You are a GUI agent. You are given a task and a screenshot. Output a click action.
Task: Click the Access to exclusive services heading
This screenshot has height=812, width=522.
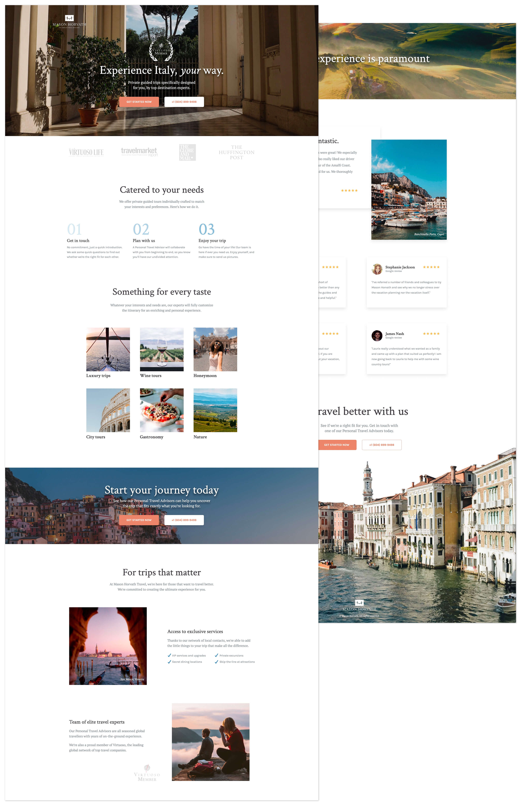[195, 632]
